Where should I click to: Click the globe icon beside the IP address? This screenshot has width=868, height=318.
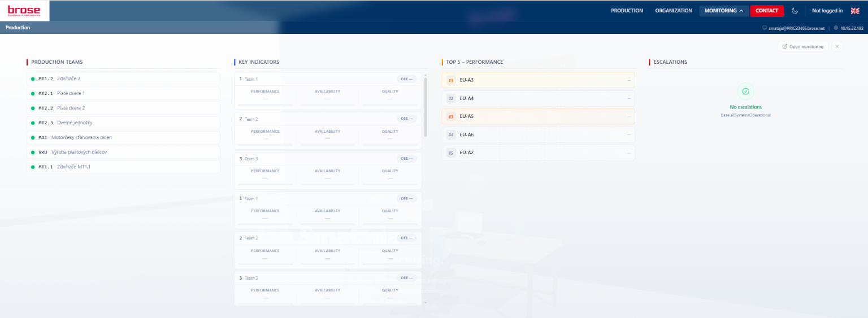tap(836, 28)
